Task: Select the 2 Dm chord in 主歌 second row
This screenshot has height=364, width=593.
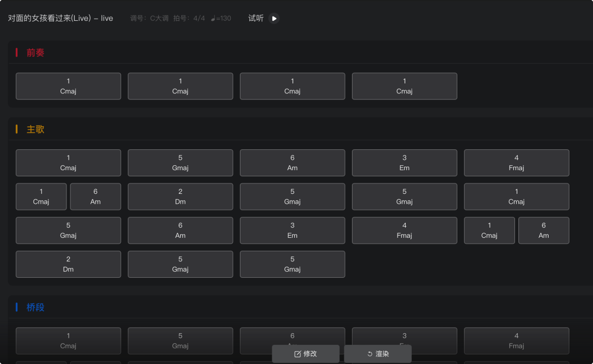Action: click(x=181, y=197)
